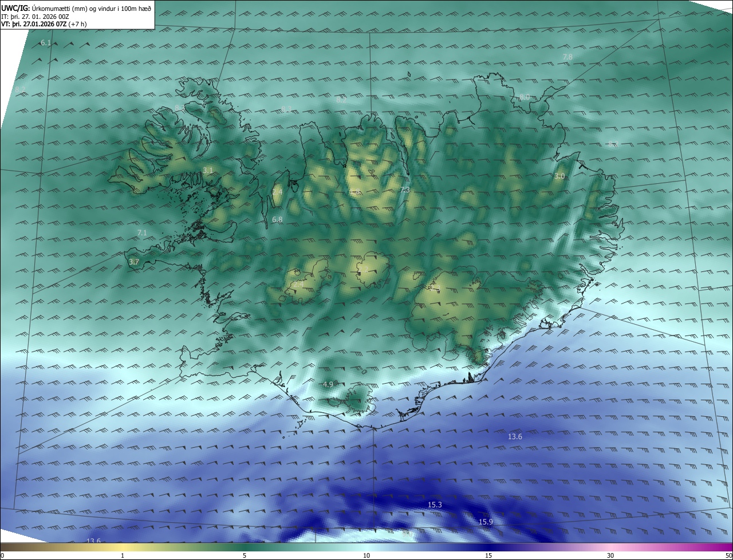Click the 8.0 value label on map
Screen dimensions: 733x560
(x=525, y=97)
